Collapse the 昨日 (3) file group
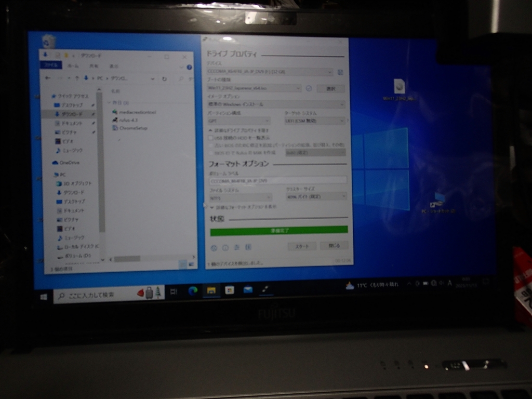 pyautogui.click(x=109, y=102)
